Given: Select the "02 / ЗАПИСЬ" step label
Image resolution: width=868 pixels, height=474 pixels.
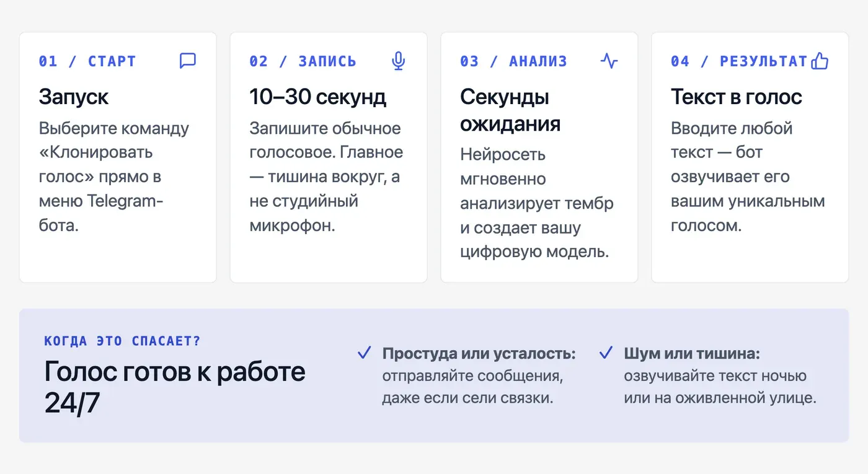Looking at the screenshot, I should pyautogui.click(x=303, y=61).
